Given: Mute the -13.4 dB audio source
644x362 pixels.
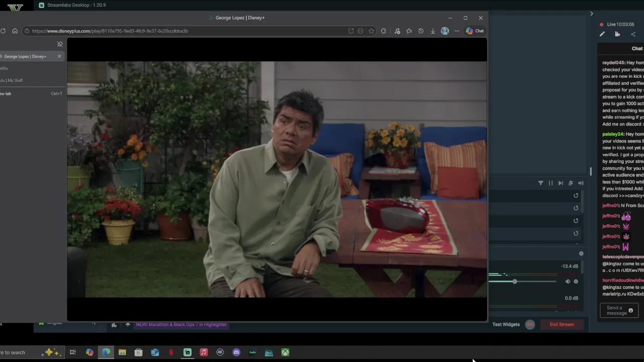Looking at the screenshot, I should [x=568, y=282].
